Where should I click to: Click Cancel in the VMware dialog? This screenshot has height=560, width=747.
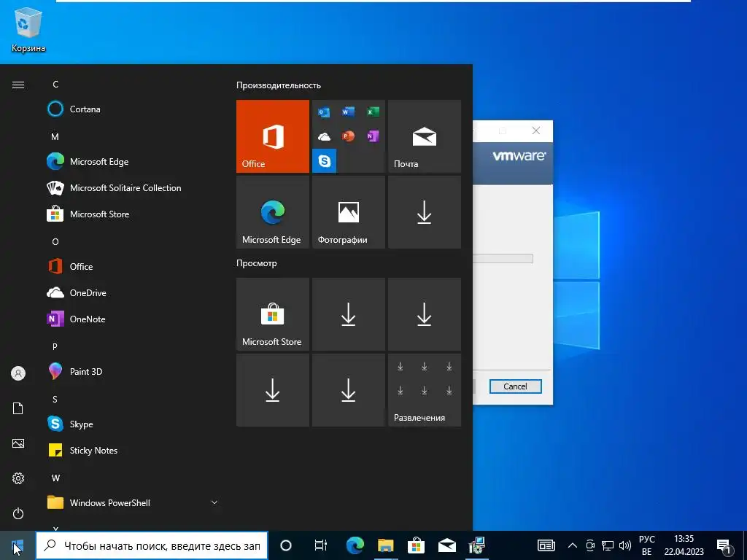pyautogui.click(x=516, y=386)
